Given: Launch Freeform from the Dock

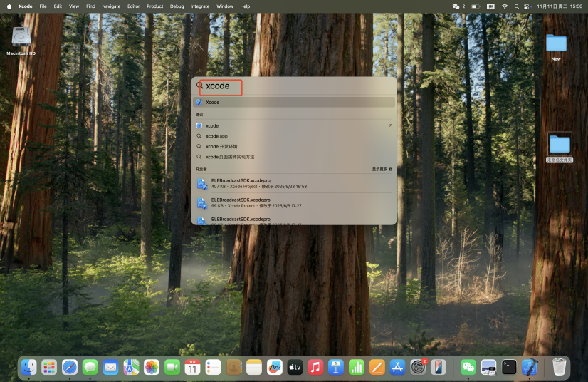Looking at the screenshot, I should click(275, 367).
